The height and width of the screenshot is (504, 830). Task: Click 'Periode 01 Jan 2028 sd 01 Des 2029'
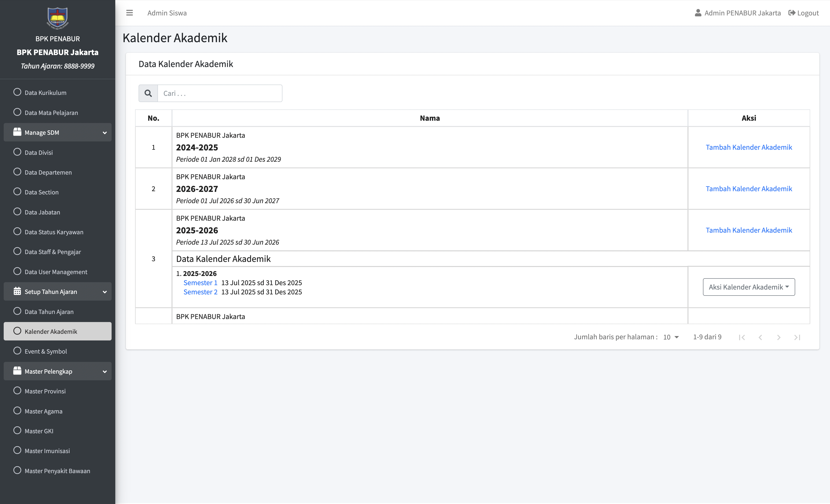click(x=228, y=159)
